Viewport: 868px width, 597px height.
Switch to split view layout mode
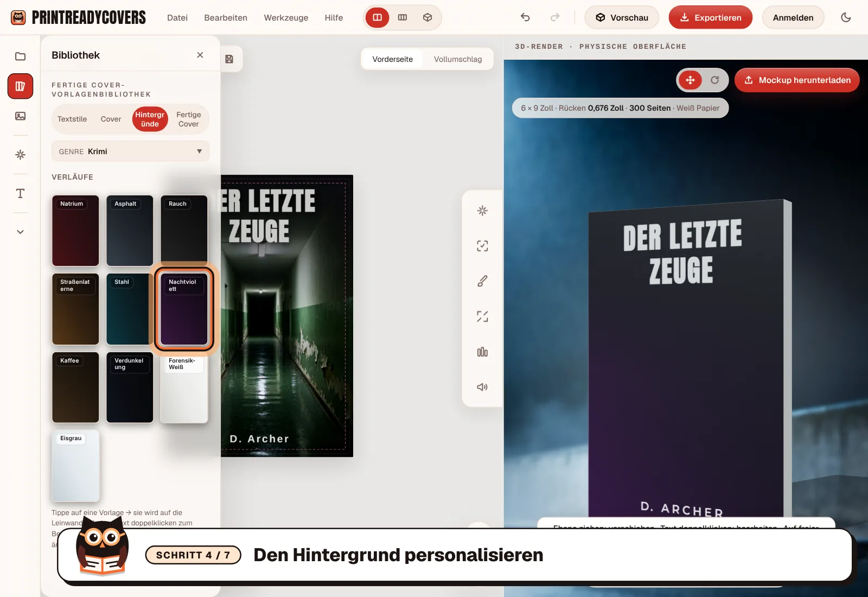tap(377, 17)
